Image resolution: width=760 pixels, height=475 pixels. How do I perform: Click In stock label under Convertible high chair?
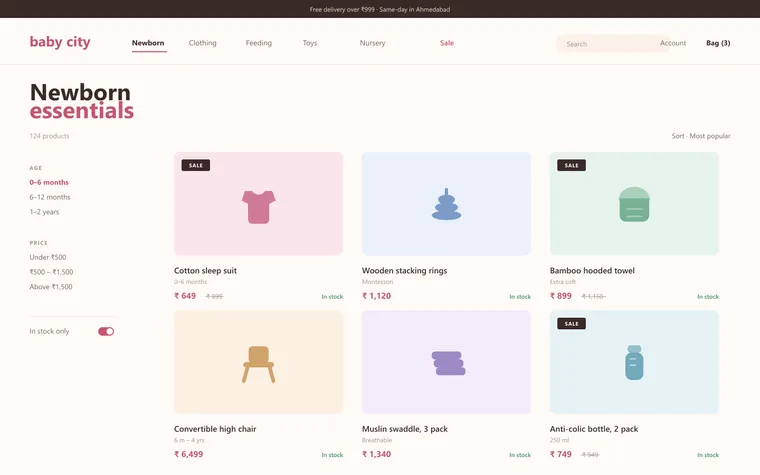332,455
